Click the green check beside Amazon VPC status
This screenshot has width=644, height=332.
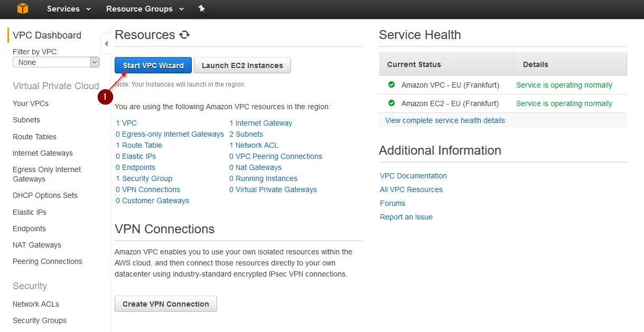point(391,84)
